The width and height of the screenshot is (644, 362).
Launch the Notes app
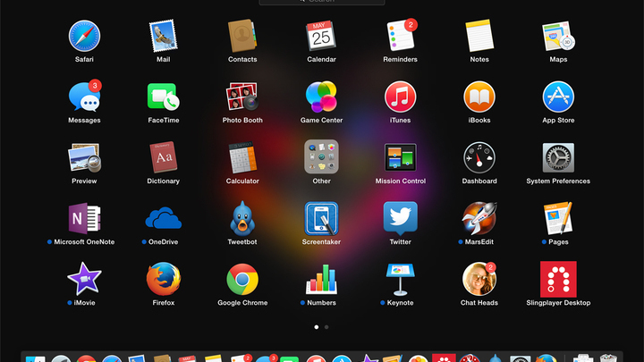coord(479,36)
